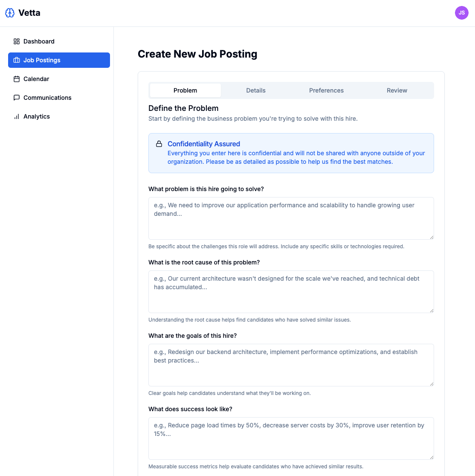Viewport: 475px width, 476px height.
Task: Select the Problem tab
Action: pos(185,90)
